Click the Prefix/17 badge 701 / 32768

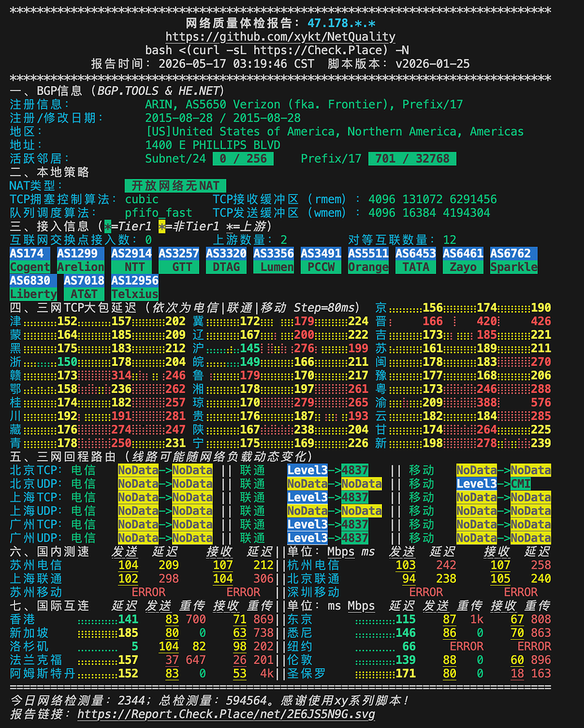tap(413, 159)
